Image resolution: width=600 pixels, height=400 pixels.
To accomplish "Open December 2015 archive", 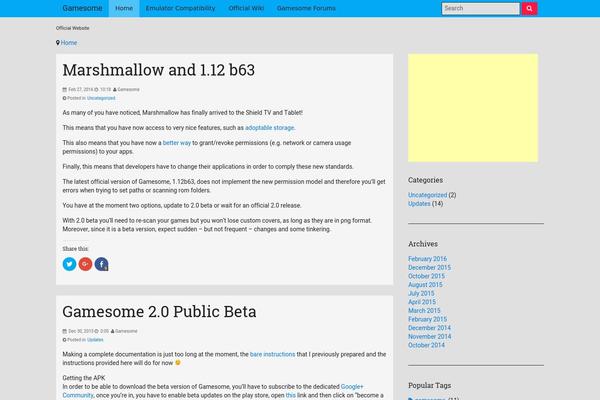I will (x=429, y=268).
